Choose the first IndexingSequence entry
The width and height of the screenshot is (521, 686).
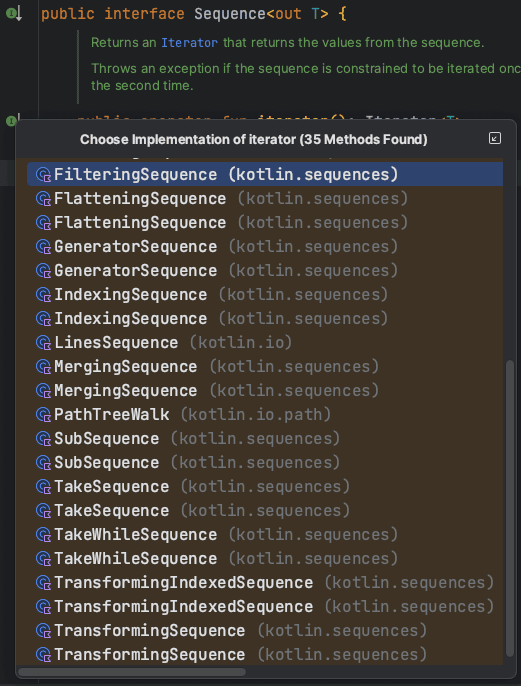point(265,294)
